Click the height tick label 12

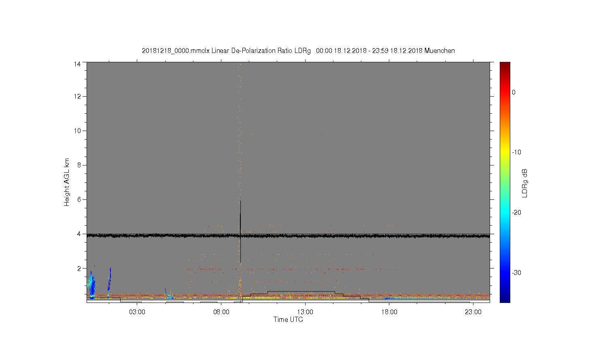coord(77,96)
